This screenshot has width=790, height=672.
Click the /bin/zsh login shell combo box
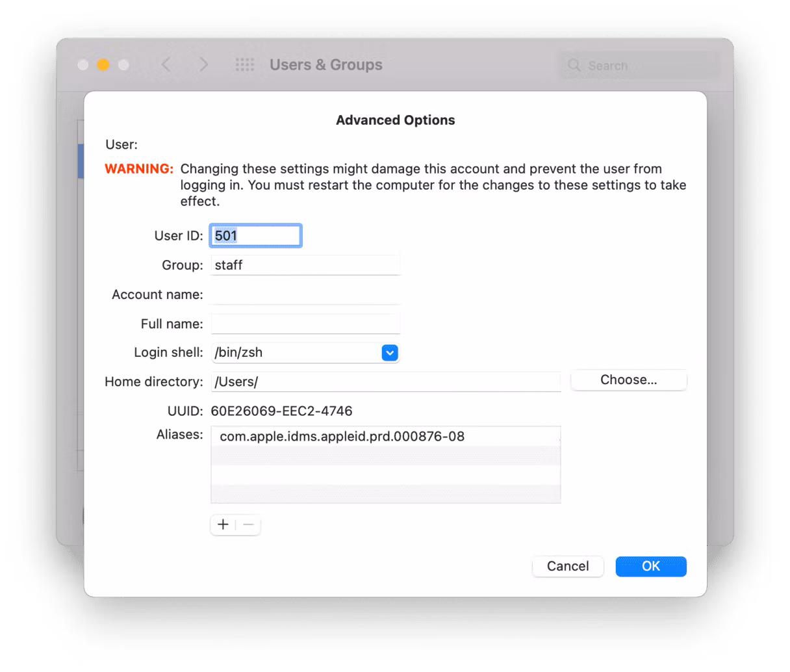[296, 353]
